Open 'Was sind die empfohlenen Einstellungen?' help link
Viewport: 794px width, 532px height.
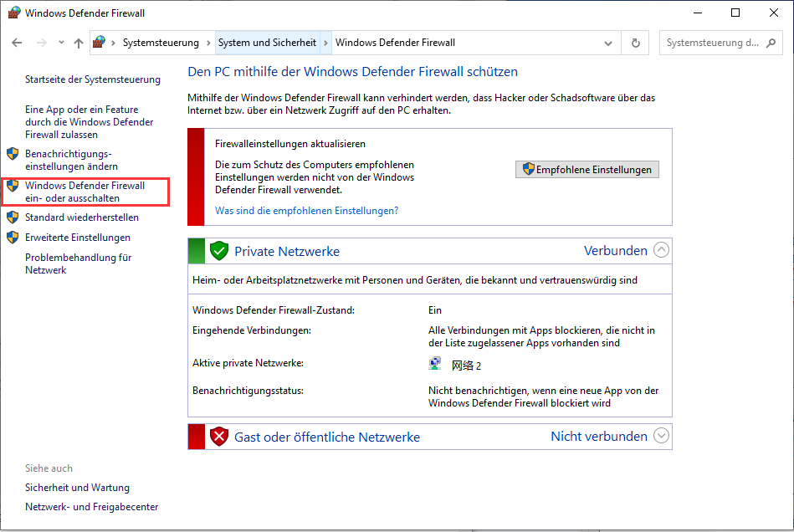(x=307, y=211)
